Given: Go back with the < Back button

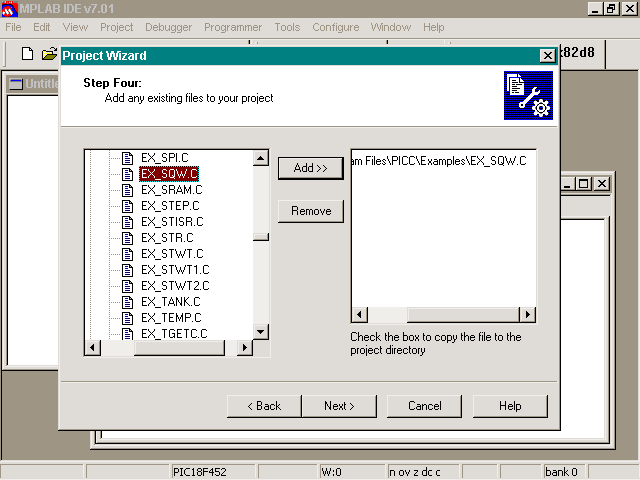Looking at the screenshot, I should [x=264, y=406].
